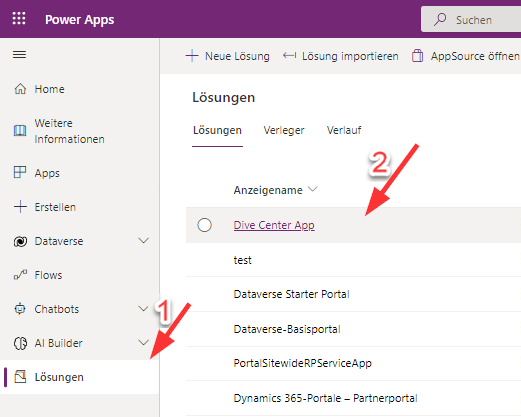Collapse the hamburger navigation menu

(x=19, y=54)
